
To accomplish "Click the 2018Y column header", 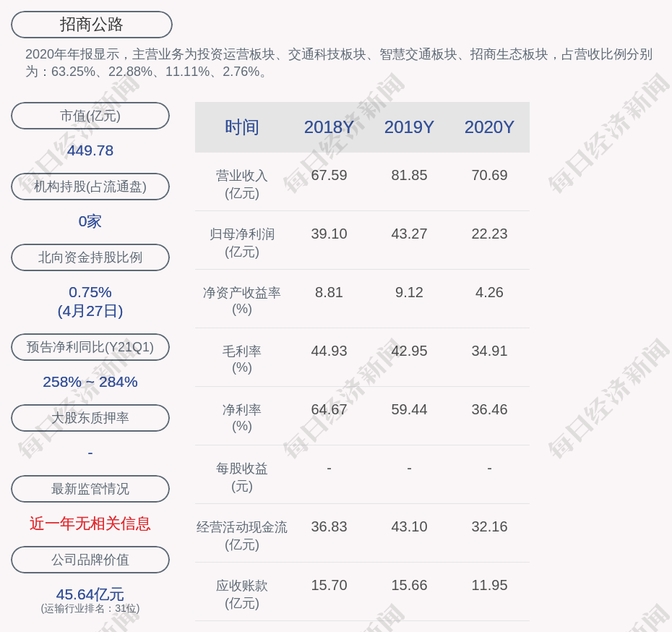I will click(329, 127).
